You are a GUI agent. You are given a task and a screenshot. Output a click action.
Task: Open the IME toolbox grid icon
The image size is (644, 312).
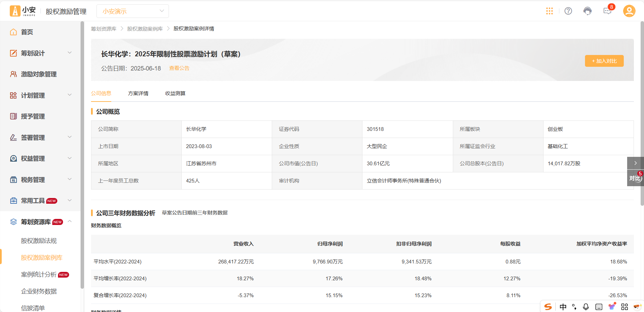(625, 307)
